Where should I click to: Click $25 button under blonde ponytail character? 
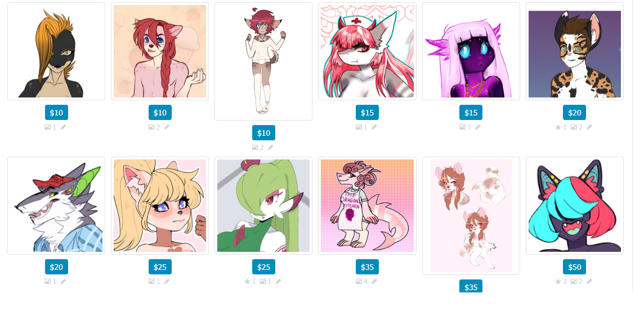[160, 267]
